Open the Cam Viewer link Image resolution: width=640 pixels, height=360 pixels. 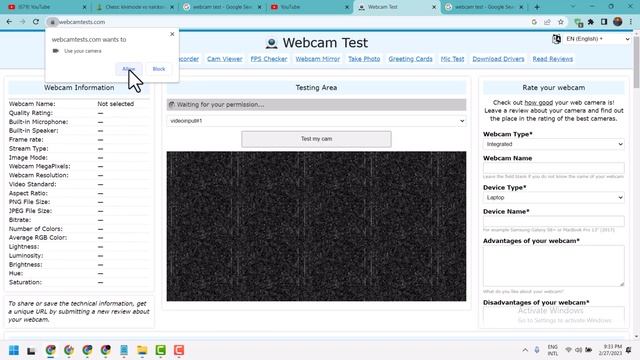pos(224,59)
